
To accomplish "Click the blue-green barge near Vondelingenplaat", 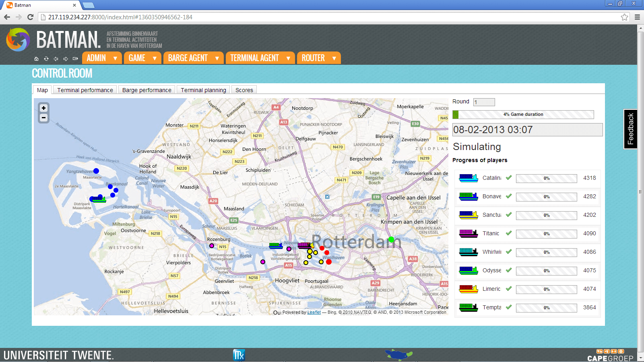I will [x=276, y=245].
